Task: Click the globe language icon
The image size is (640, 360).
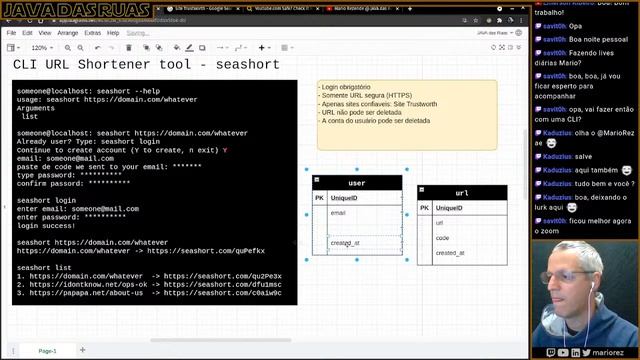Action: click(519, 33)
